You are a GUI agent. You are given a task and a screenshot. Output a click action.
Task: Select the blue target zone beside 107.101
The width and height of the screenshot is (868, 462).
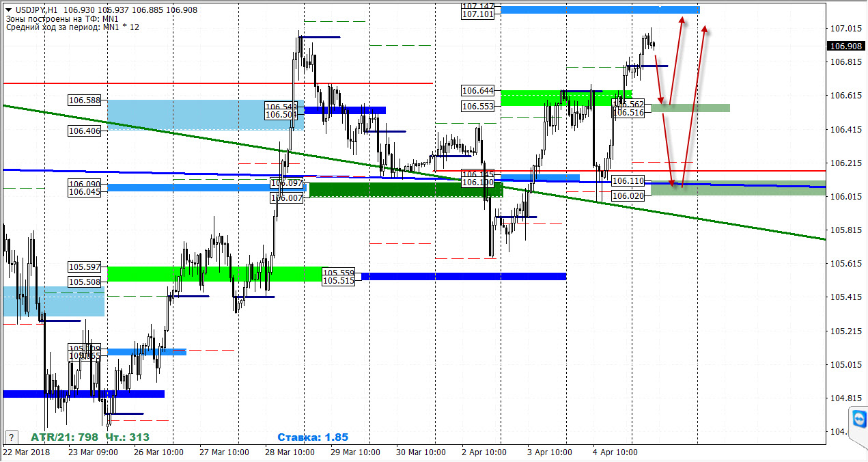coord(601,10)
